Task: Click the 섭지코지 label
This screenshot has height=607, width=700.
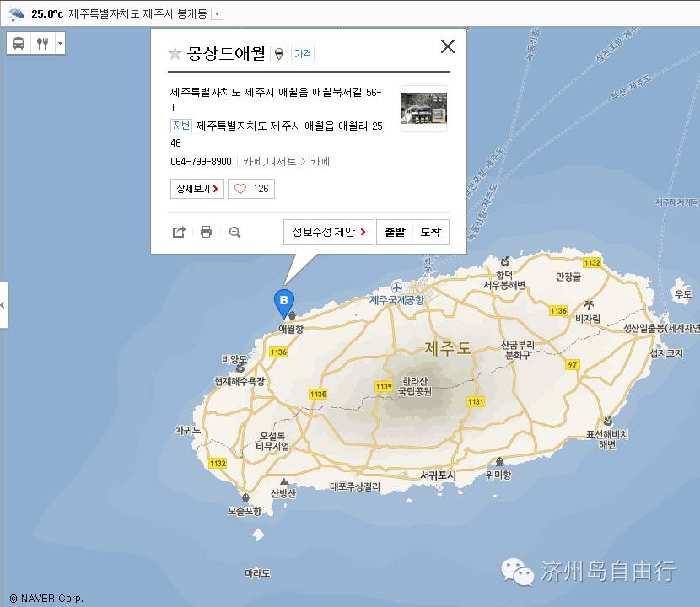Action: click(x=666, y=353)
